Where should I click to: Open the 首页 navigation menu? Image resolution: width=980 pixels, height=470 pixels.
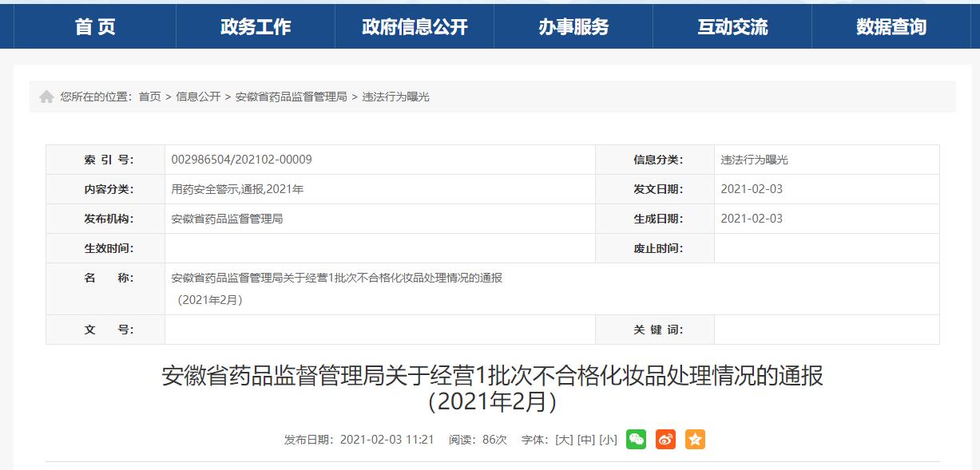95,27
